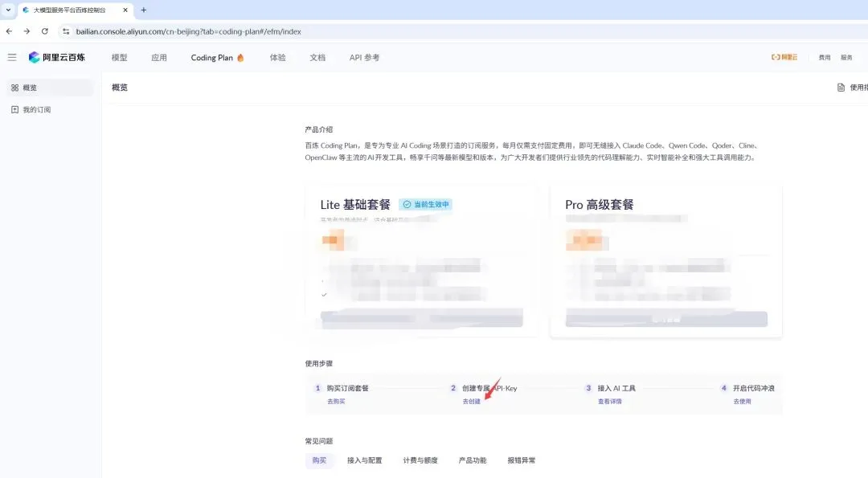Open the 服务 header menu
Viewport: 868px width, 478px height.
pyautogui.click(x=846, y=58)
